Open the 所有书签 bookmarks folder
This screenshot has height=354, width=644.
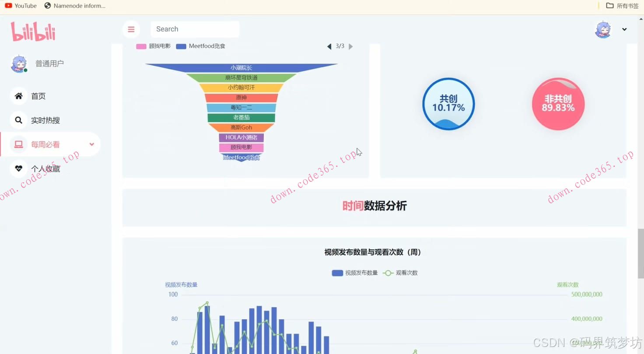[622, 6]
